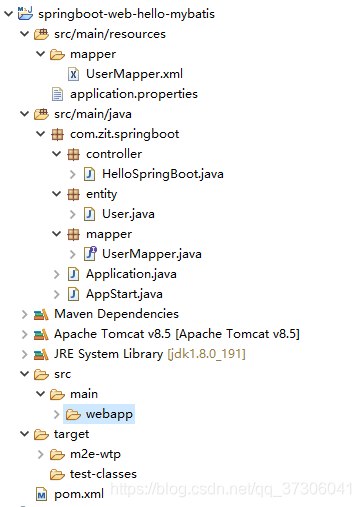Viewport: 361px width, 507px height.
Task: Expand JRE System Library
Action: tap(24, 354)
